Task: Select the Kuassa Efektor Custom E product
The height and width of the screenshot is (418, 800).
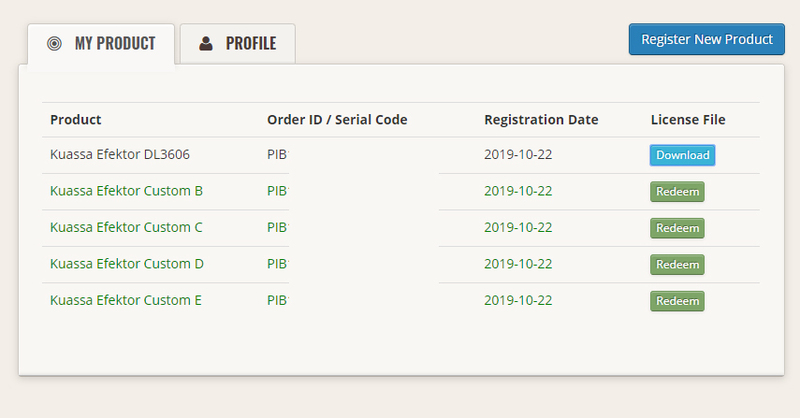Action: point(126,300)
